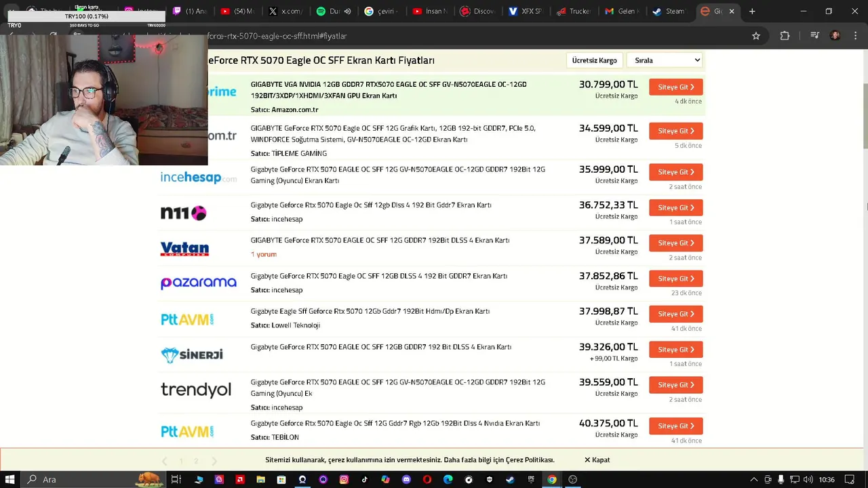This screenshot has width=868, height=488.
Task: Open the Sinerji store logo
Action: click(x=192, y=354)
